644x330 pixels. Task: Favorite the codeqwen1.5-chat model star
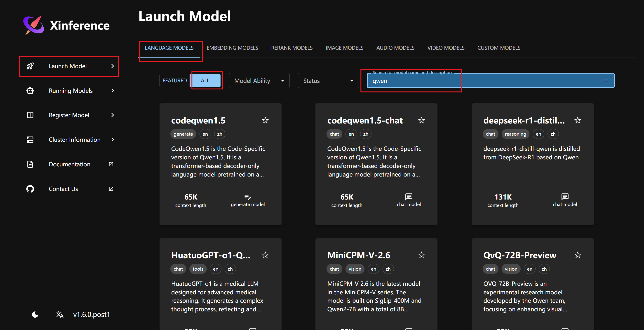421,120
